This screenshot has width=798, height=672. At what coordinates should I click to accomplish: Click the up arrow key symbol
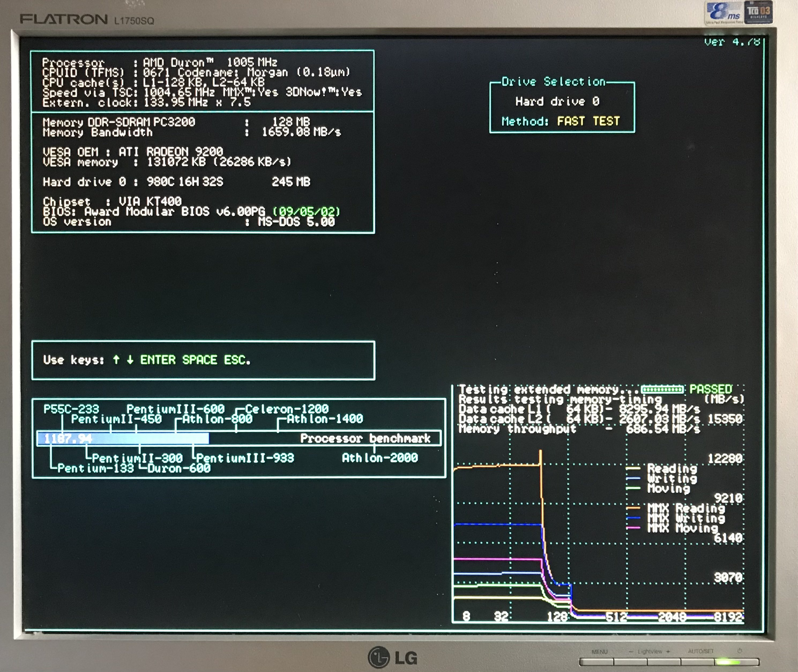point(116,359)
